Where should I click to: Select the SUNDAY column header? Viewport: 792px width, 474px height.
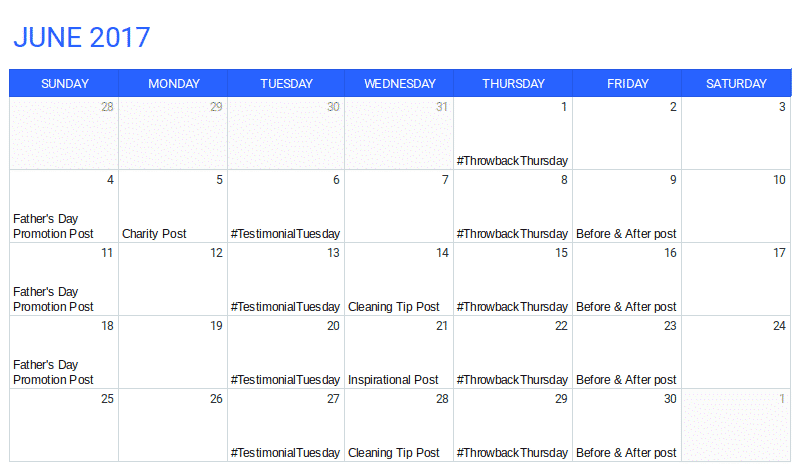[x=64, y=83]
